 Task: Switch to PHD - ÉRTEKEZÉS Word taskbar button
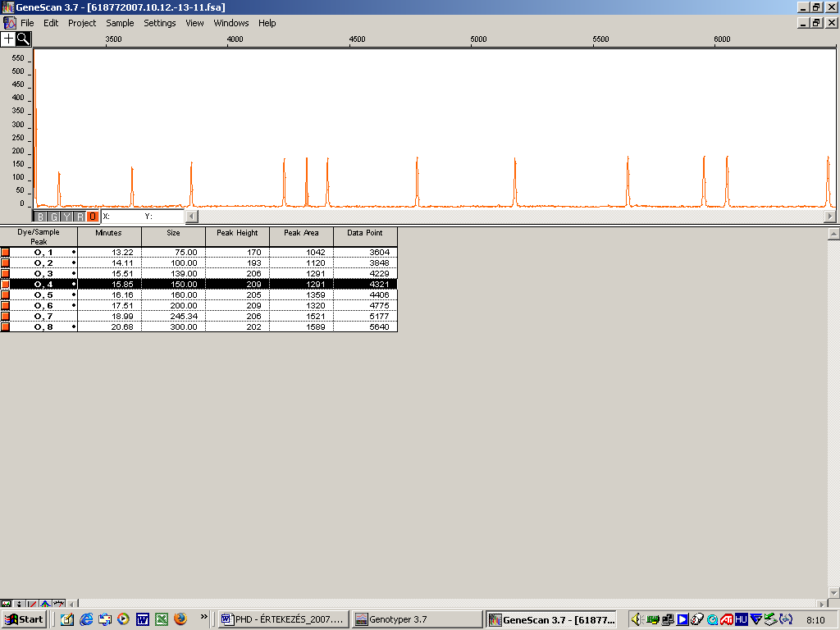point(284,620)
